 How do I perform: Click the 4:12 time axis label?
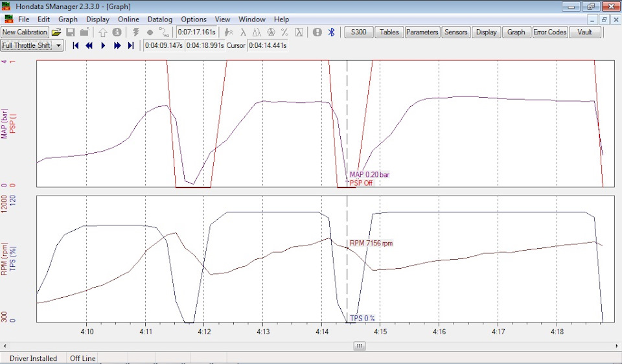tap(204, 332)
